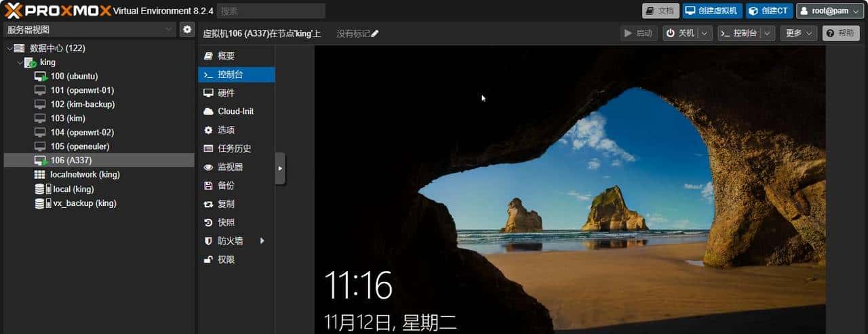
Task: Click the VM 102 (kim-backup) monitor icon
Action: [41, 104]
